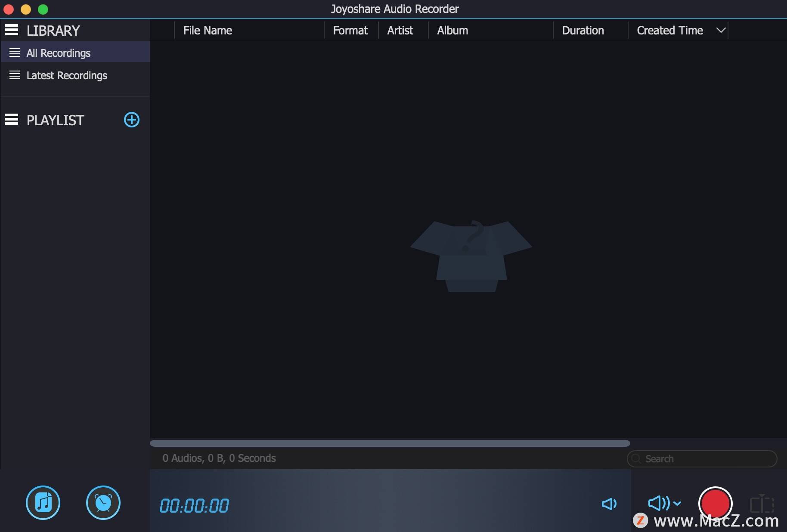Click the Artist column header
Viewport: 787px width, 532px height.
click(x=400, y=30)
